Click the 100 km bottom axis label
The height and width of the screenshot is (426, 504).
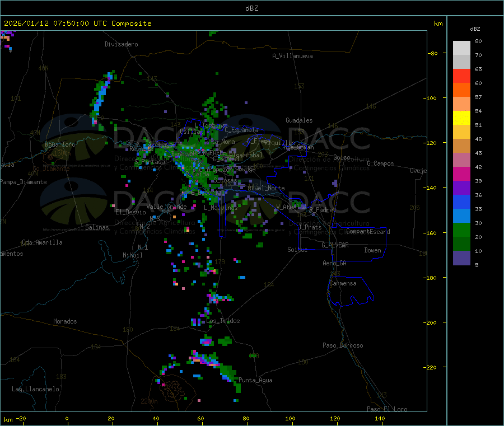click(x=291, y=418)
